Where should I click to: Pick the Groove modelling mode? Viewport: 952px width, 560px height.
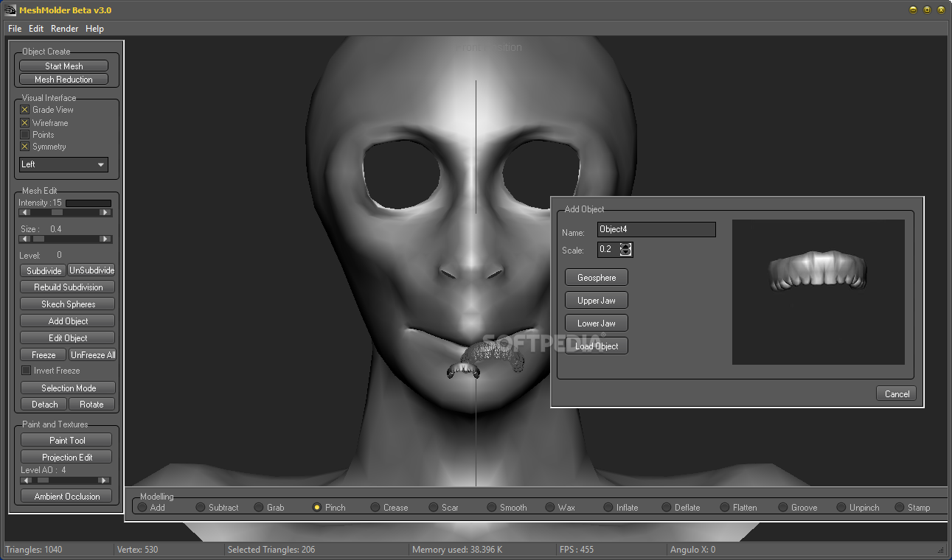pyautogui.click(x=783, y=507)
